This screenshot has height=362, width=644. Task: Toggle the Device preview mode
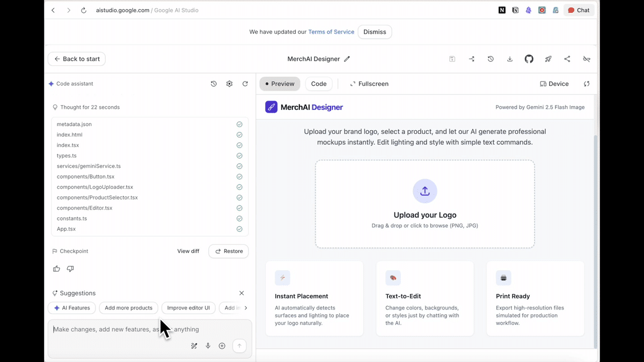[x=554, y=84]
